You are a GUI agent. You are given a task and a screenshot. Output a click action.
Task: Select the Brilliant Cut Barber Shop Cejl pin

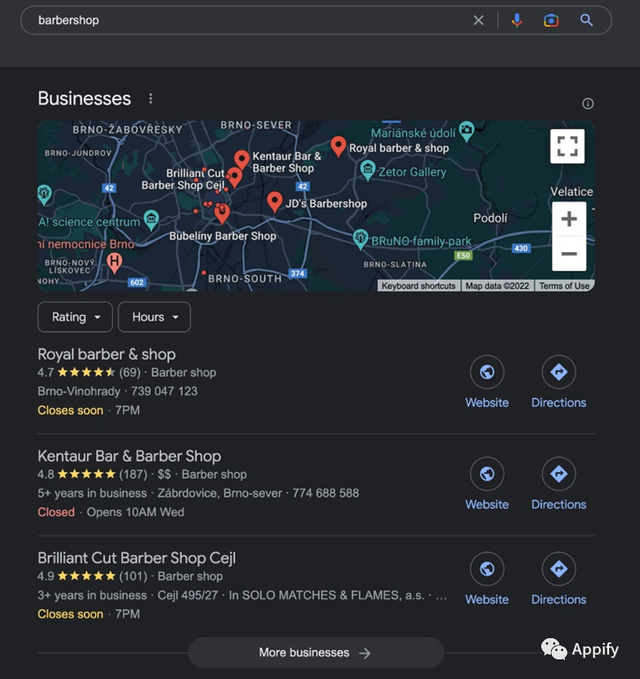tap(235, 178)
